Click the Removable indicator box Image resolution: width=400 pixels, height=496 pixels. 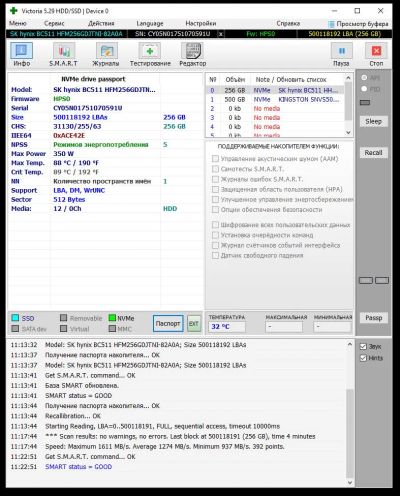(x=64, y=318)
